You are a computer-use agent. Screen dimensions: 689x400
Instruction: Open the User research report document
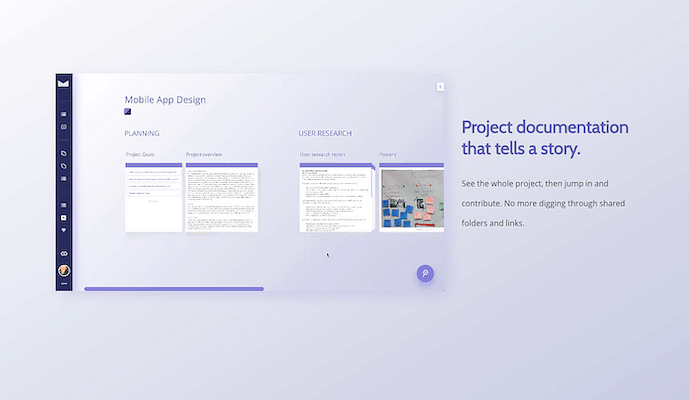tap(336, 196)
